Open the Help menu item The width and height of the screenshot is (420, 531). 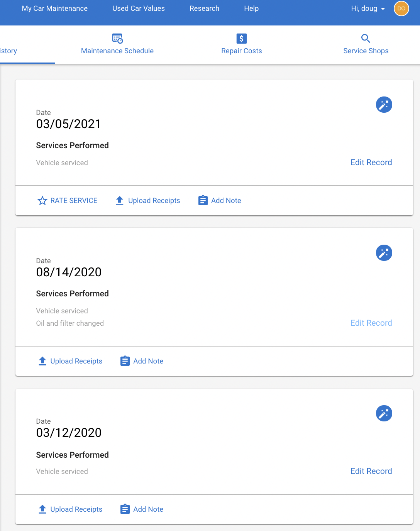pyautogui.click(x=251, y=8)
